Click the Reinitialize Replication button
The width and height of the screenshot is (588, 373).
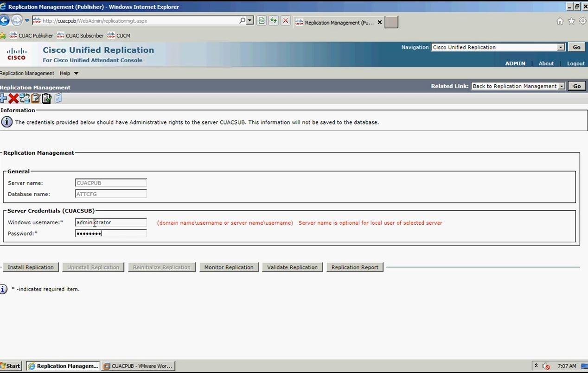click(x=161, y=267)
